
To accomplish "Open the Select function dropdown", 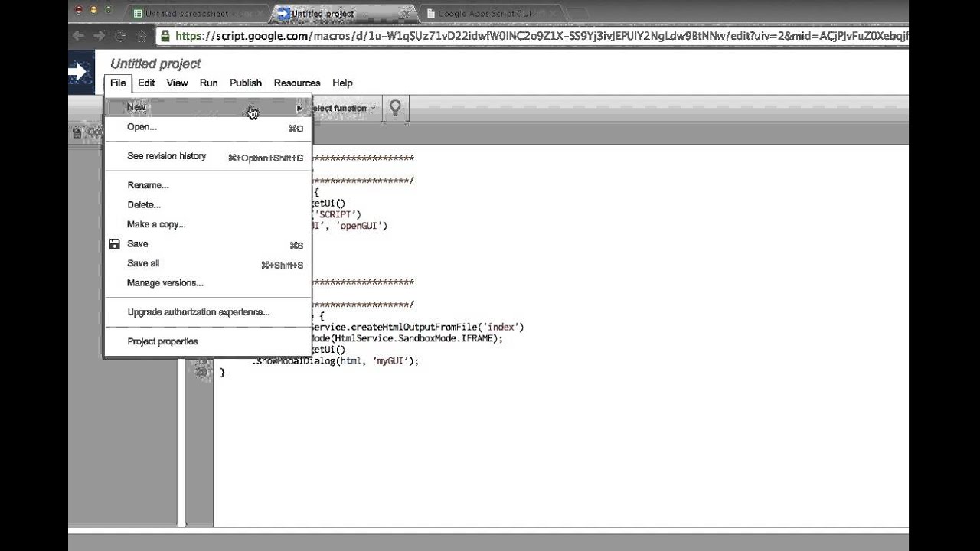I will (x=343, y=108).
